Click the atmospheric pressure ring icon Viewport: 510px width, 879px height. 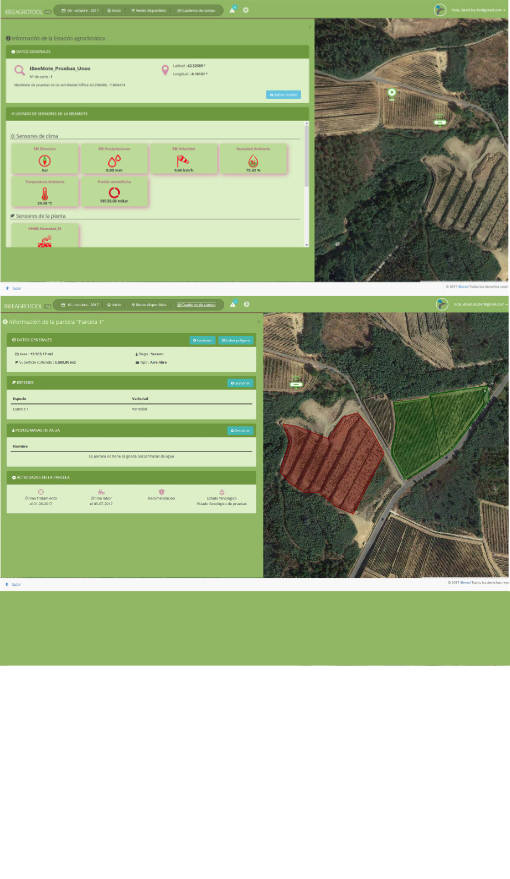[x=114, y=193]
